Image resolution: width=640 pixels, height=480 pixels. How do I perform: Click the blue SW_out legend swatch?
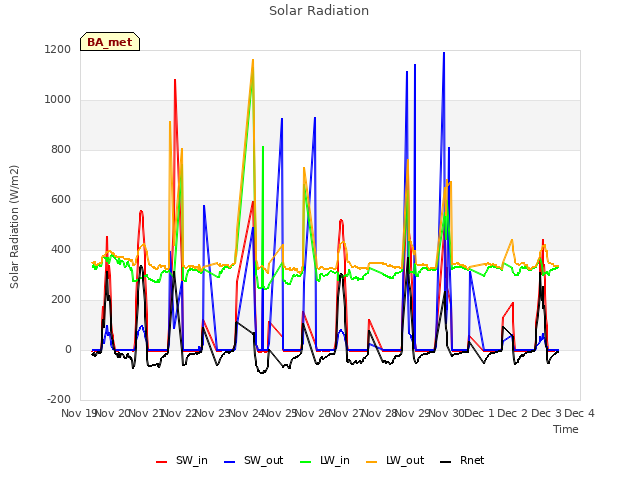(230, 462)
